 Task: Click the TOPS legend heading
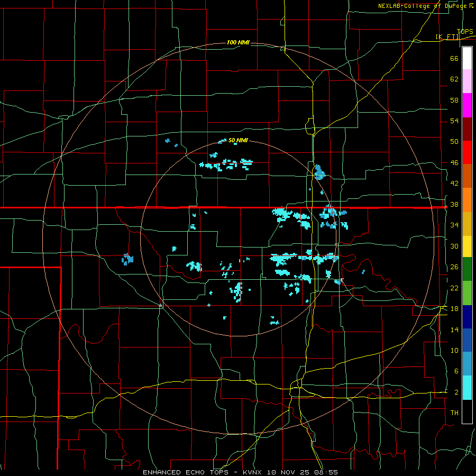click(x=465, y=32)
